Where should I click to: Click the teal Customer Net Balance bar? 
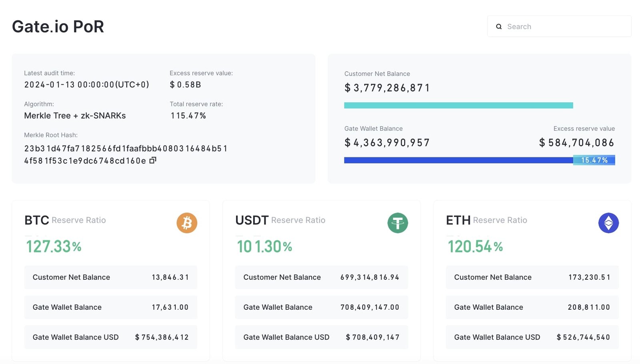[x=458, y=105]
